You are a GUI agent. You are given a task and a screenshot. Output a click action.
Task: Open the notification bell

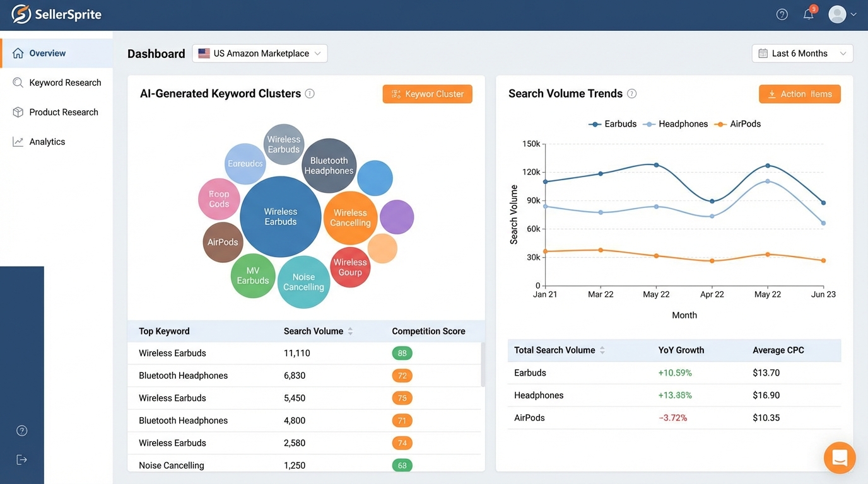(808, 14)
